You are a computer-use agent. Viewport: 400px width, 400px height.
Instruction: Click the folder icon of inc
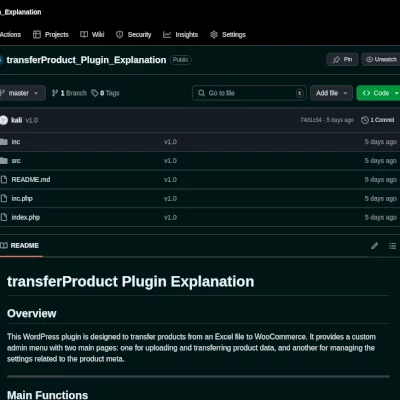click(4, 142)
